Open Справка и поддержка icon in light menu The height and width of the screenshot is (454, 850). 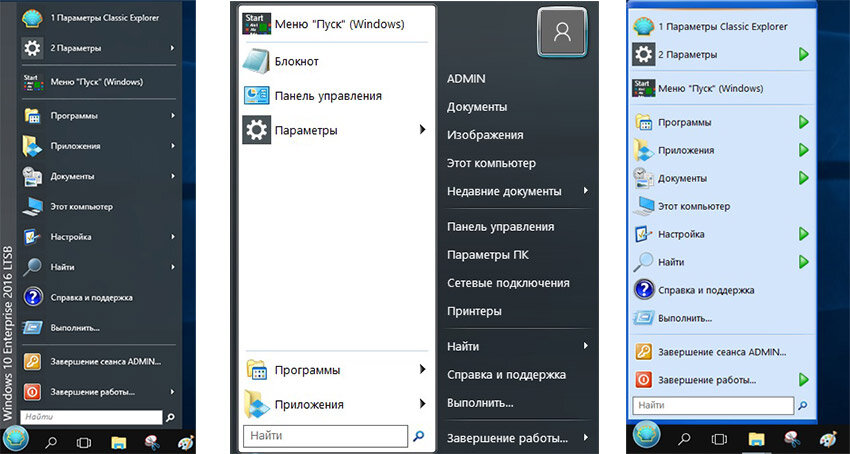click(644, 290)
